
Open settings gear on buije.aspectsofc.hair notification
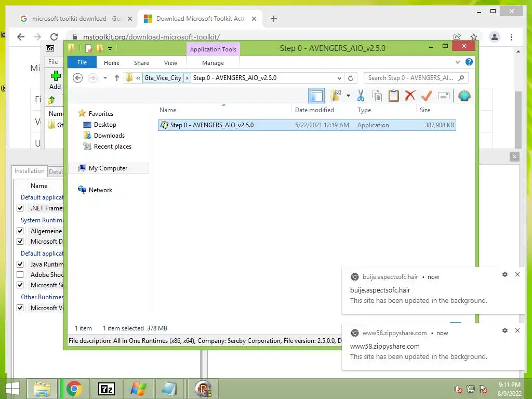tap(505, 274)
